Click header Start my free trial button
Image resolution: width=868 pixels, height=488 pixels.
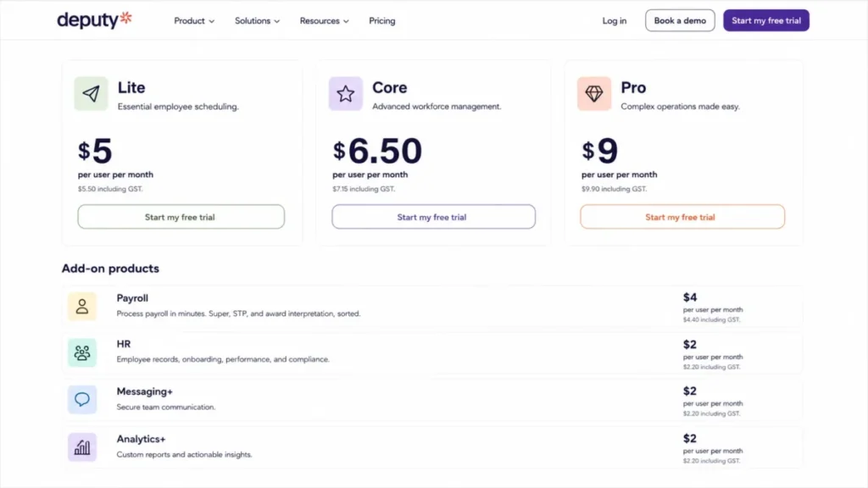click(x=766, y=20)
